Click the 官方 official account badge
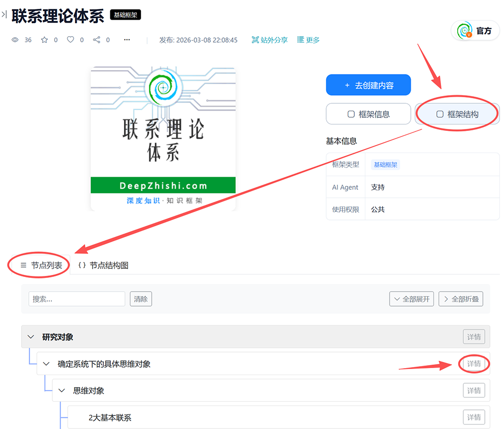Viewport: 504px width, 429px height. [475, 31]
